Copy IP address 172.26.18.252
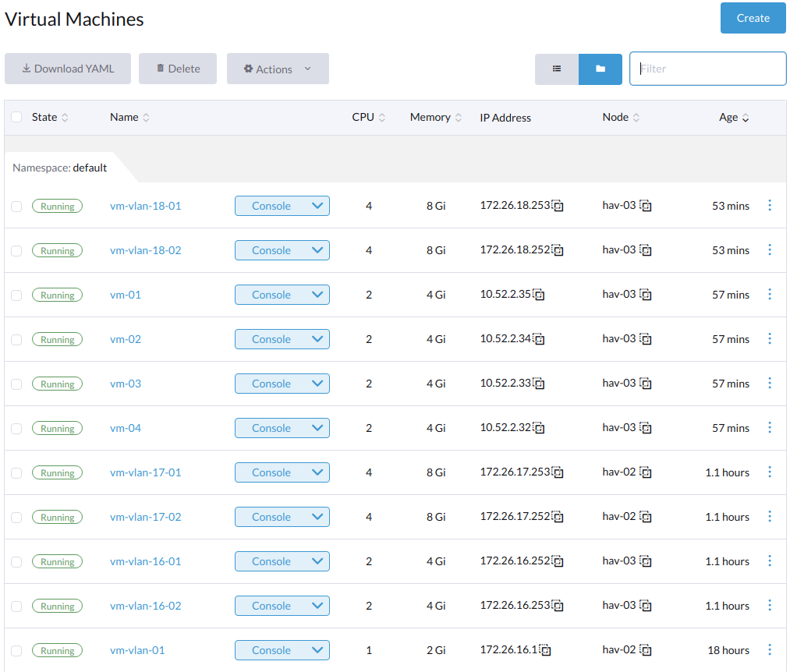Screen dimensions: 790x672 click(558, 250)
